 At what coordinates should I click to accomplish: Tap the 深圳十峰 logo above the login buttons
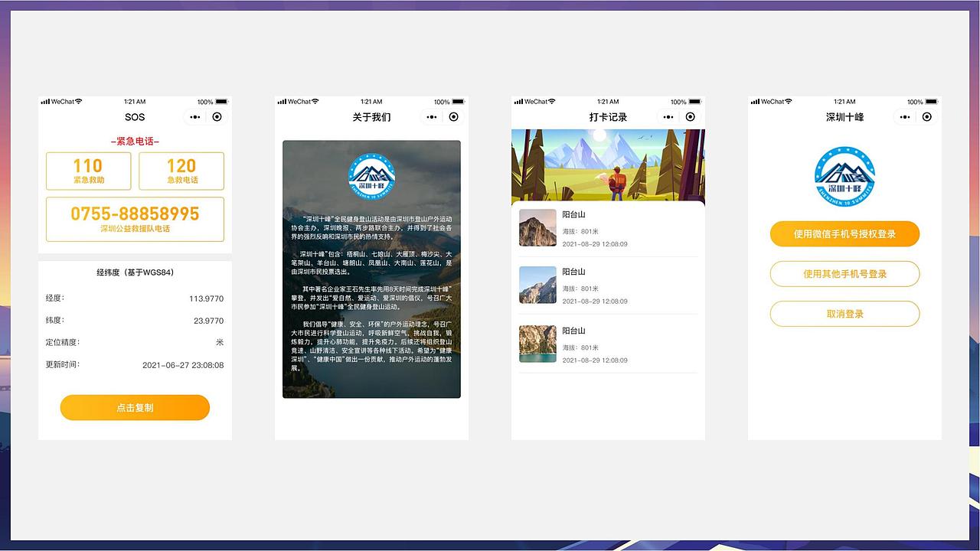[844, 177]
